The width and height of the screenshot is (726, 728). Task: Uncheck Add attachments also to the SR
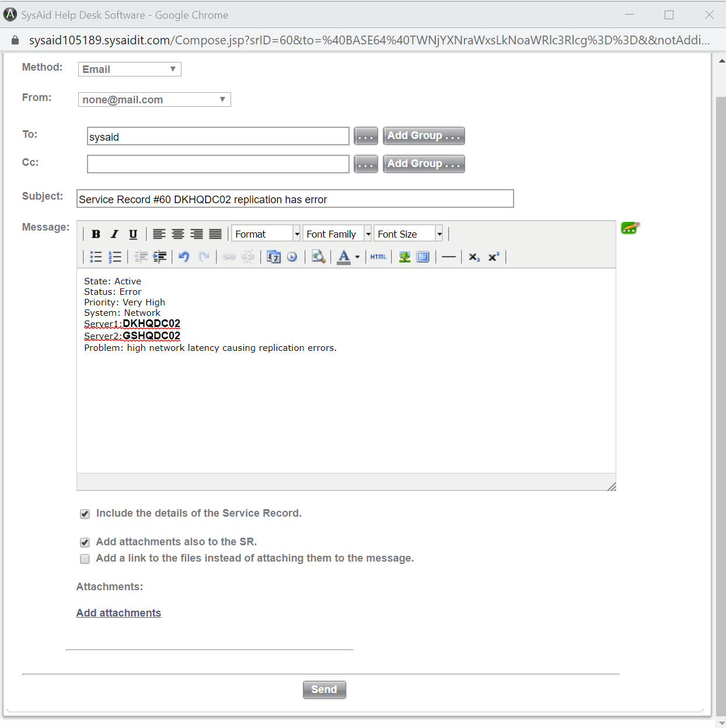[x=85, y=542]
